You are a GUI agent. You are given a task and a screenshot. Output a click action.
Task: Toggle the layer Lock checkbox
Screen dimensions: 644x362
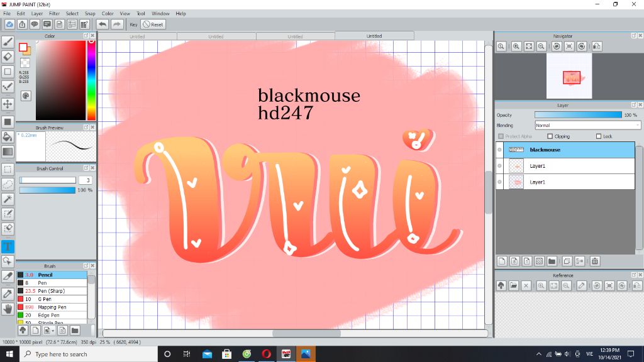599,136
